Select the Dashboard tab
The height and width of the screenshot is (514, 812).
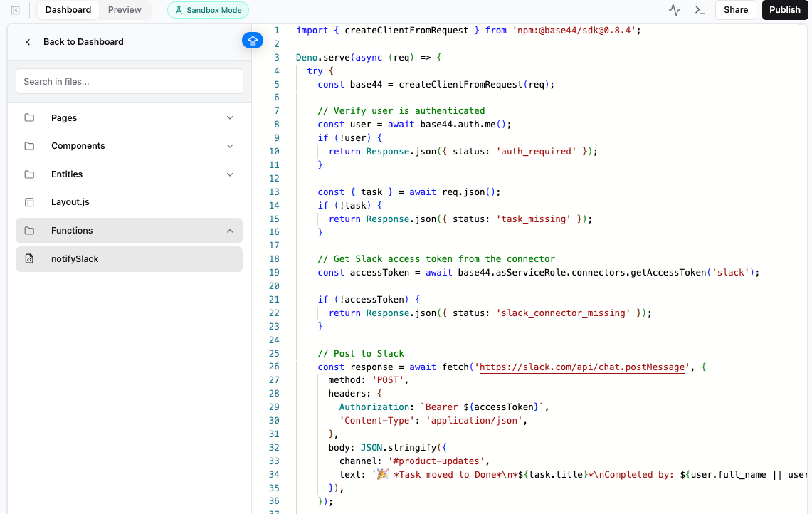tap(68, 10)
